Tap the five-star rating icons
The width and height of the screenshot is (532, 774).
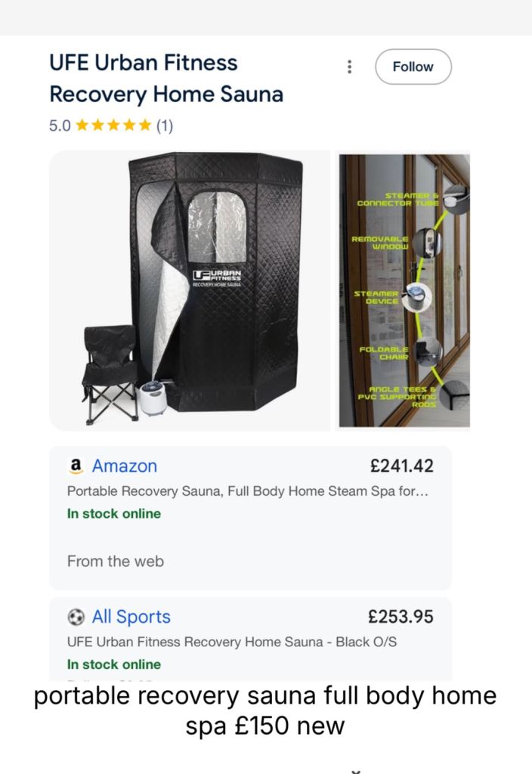tap(114, 126)
